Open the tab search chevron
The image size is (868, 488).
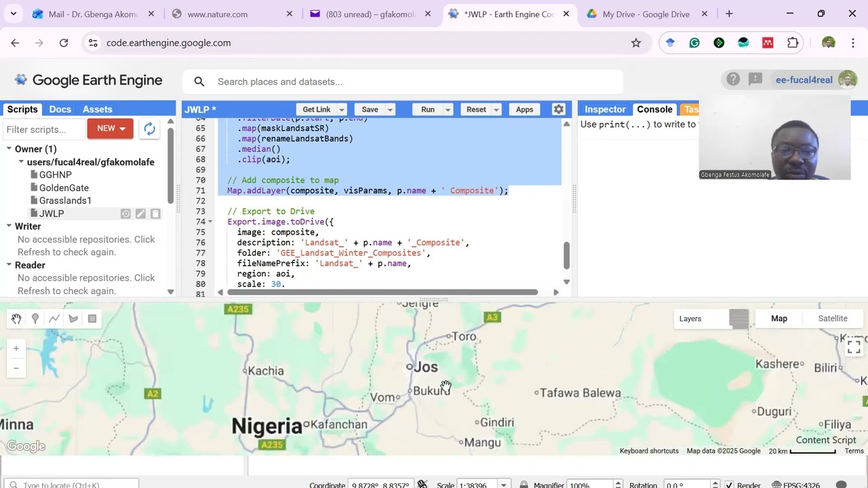click(x=14, y=14)
